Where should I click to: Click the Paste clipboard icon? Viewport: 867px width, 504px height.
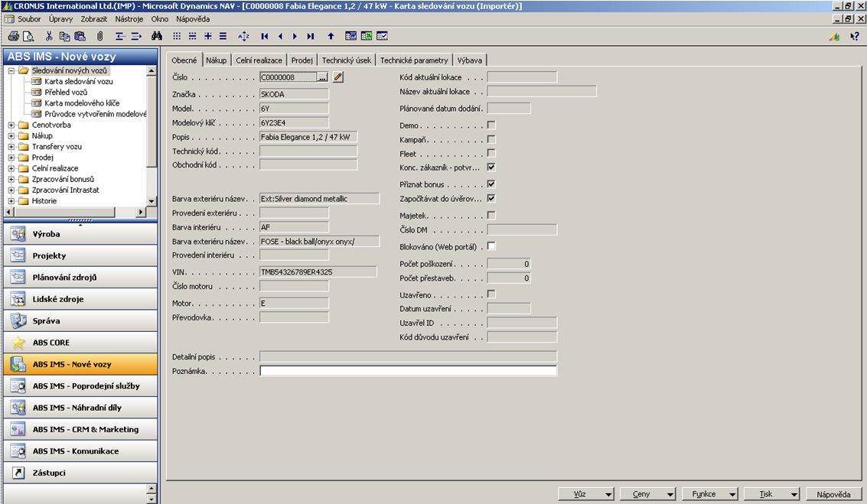coord(80,37)
